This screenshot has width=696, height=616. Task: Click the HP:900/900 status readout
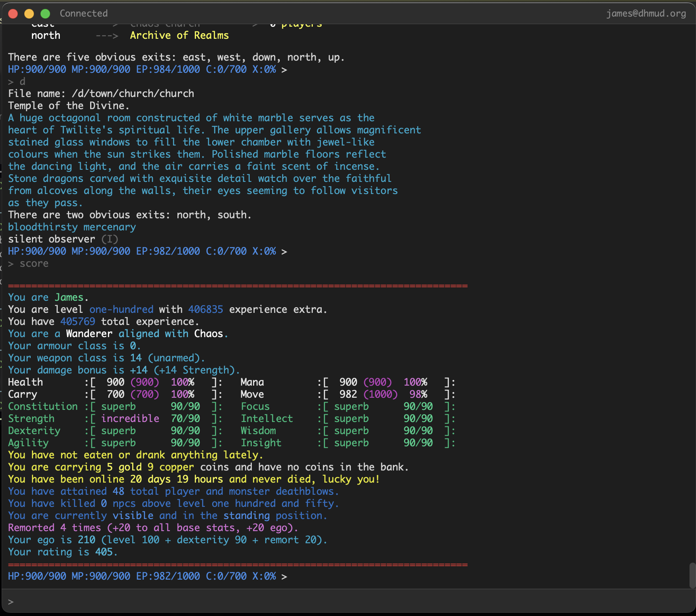(x=36, y=576)
